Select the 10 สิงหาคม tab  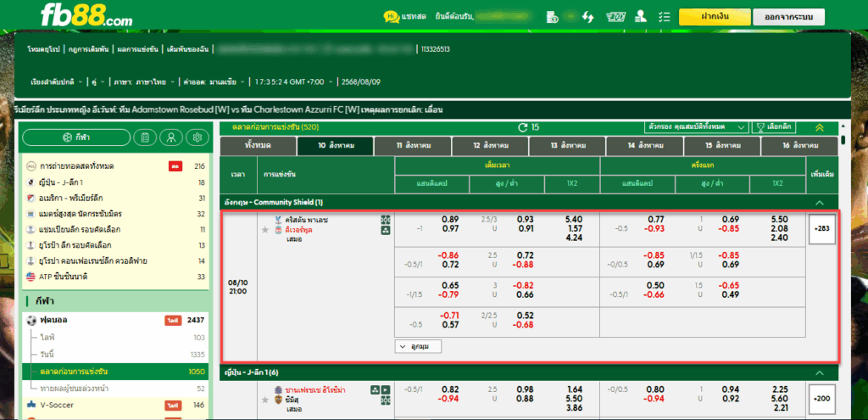[336, 146]
